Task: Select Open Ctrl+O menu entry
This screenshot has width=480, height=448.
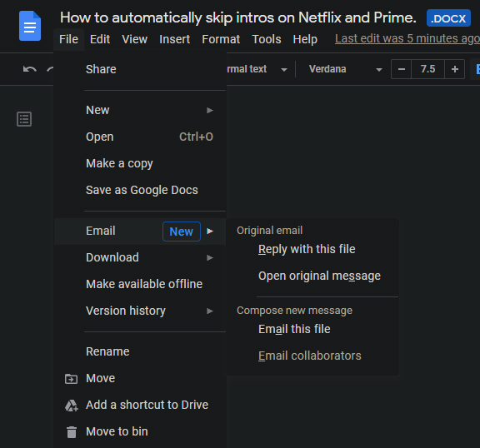Action: (140, 137)
